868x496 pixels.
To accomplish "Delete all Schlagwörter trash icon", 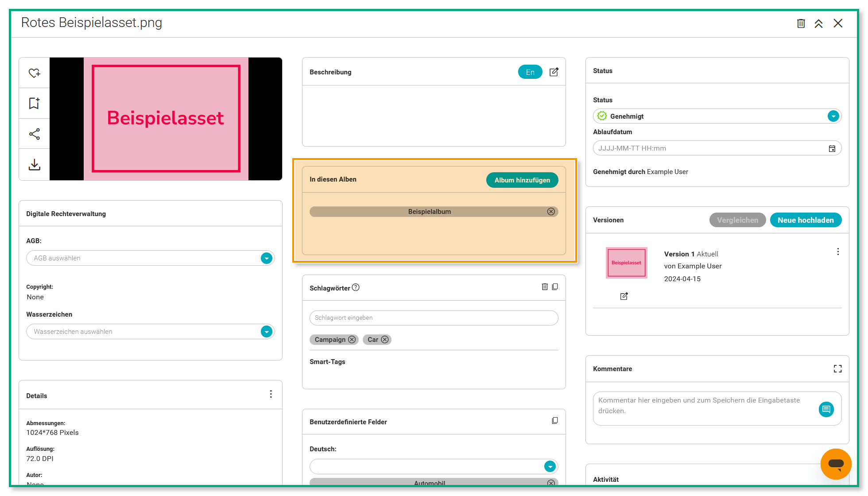I will (x=545, y=287).
